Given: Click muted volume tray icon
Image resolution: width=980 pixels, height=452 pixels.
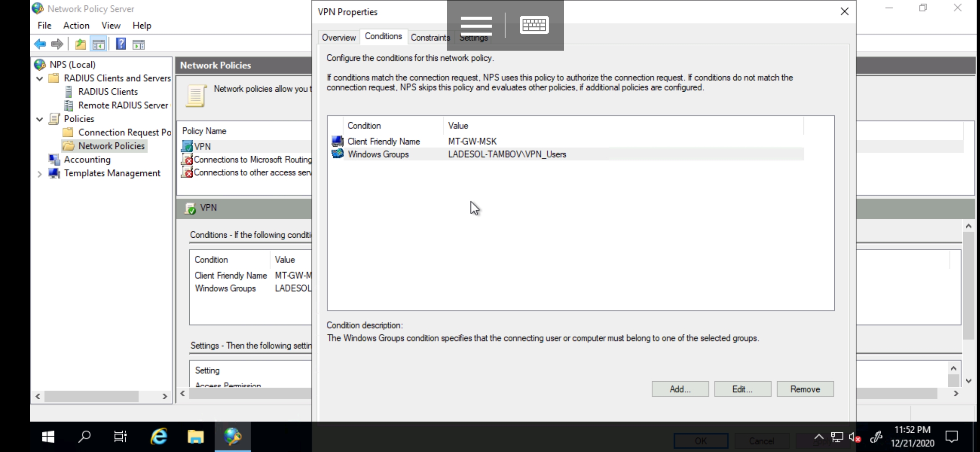Looking at the screenshot, I should point(855,437).
